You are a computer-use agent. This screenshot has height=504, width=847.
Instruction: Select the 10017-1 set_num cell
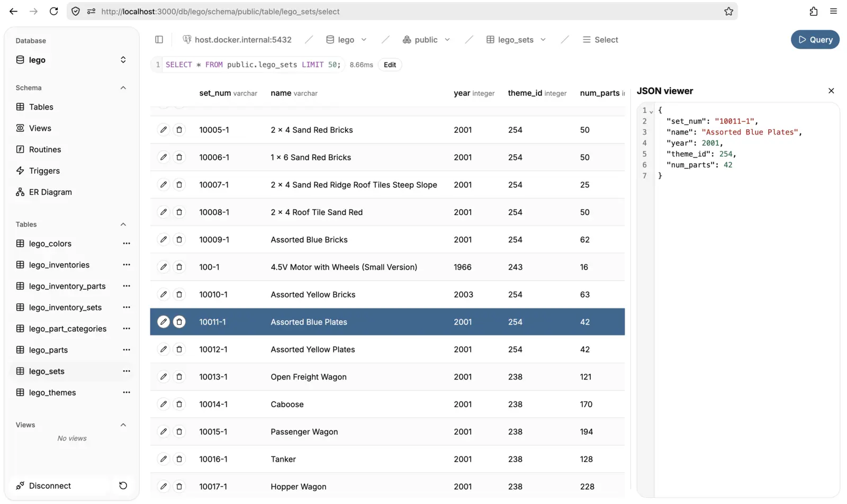point(213,487)
